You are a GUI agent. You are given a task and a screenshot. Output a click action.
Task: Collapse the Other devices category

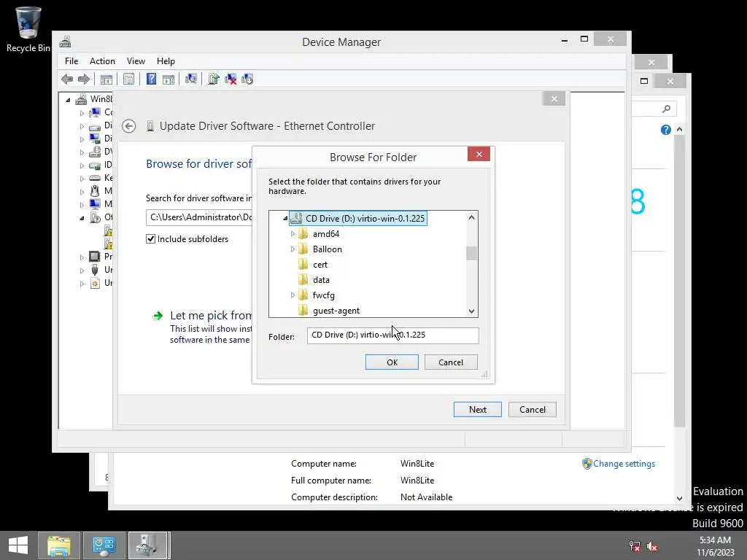(82, 217)
